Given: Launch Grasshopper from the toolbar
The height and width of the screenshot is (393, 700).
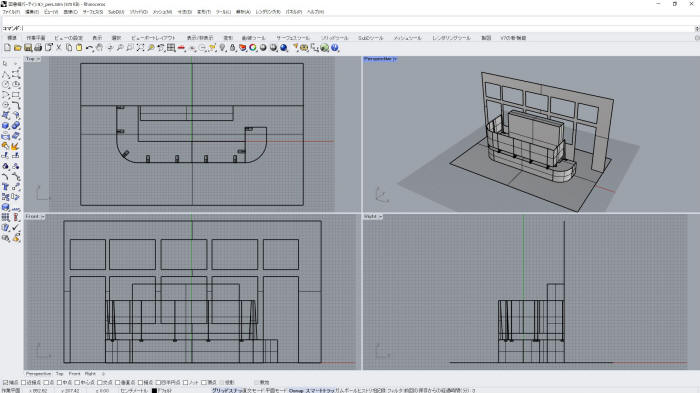Looking at the screenshot, I should 325,47.
